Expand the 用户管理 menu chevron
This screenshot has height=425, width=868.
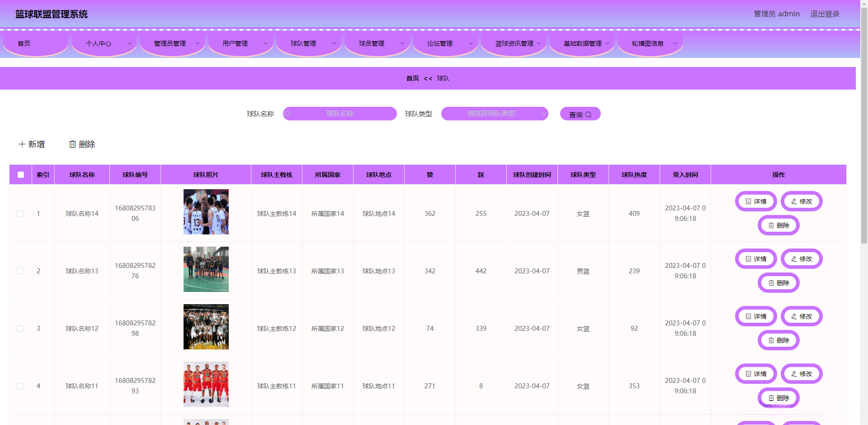tap(266, 43)
